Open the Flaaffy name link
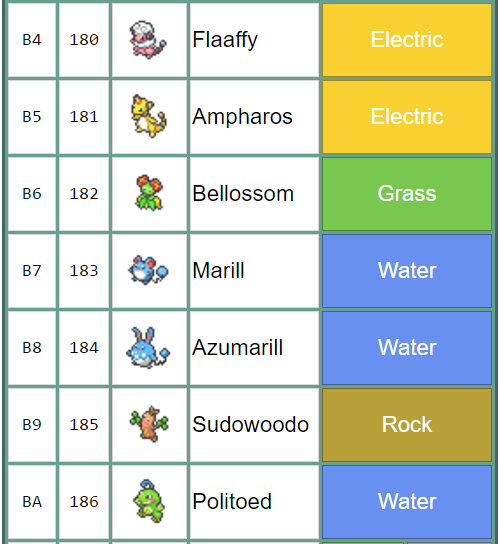Viewport: 499px width, 544px height. [225, 40]
